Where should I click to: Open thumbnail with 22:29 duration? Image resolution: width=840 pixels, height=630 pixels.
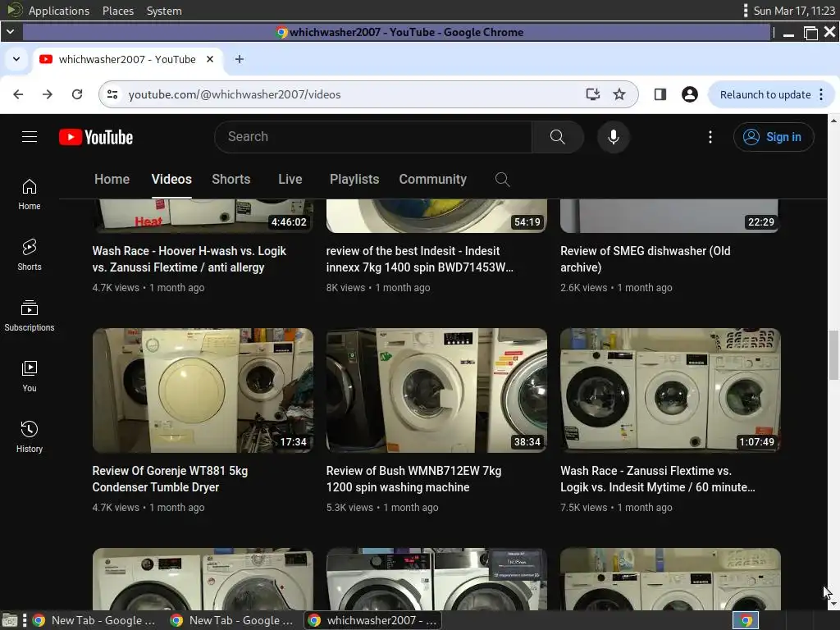click(670, 216)
